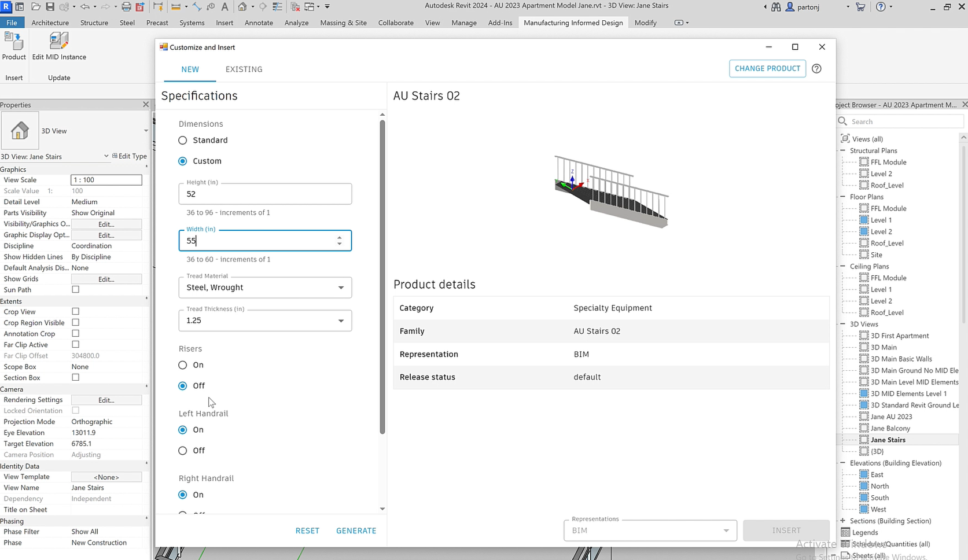Open Autodesk App Store cart icon

click(x=860, y=7)
